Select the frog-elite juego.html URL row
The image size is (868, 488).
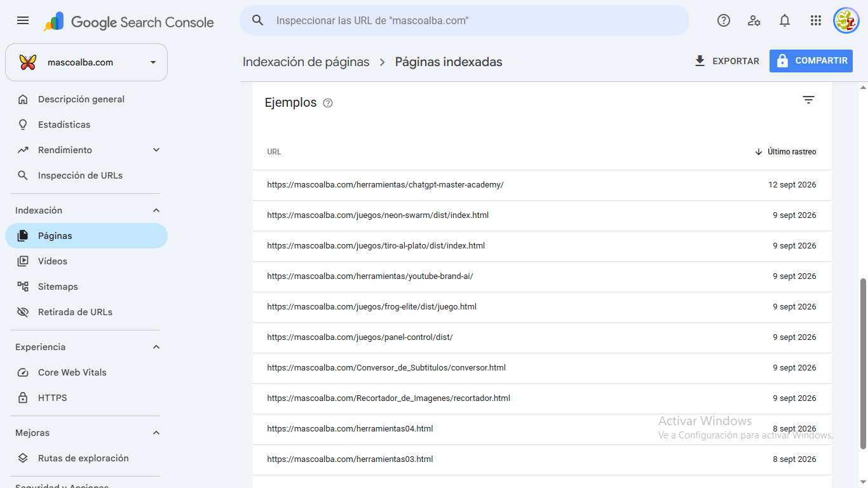542,307
